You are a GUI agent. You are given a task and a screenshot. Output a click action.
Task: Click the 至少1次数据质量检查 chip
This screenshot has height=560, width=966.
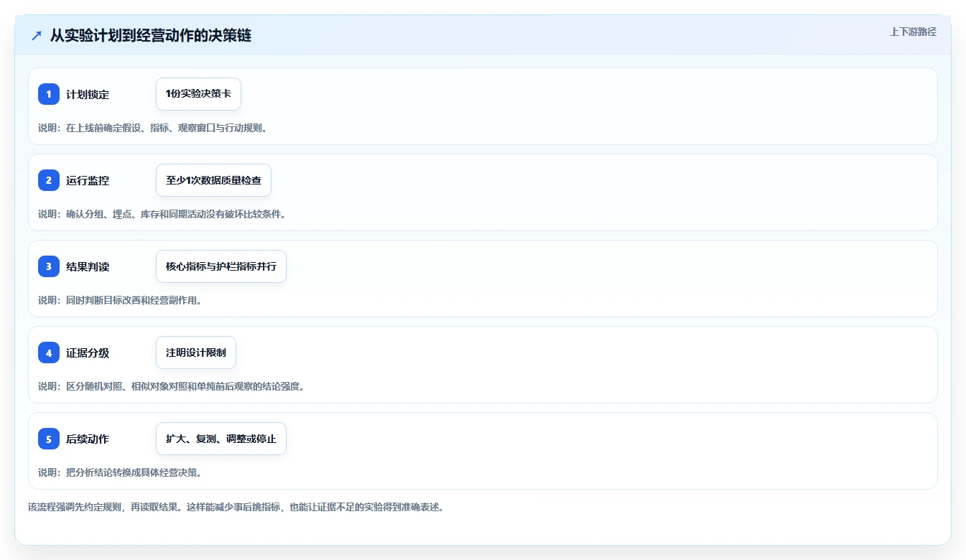coord(213,180)
